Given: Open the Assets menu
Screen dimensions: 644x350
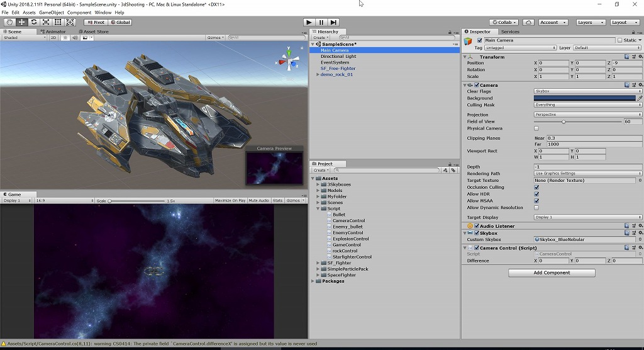Looking at the screenshot, I should (x=29, y=13).
